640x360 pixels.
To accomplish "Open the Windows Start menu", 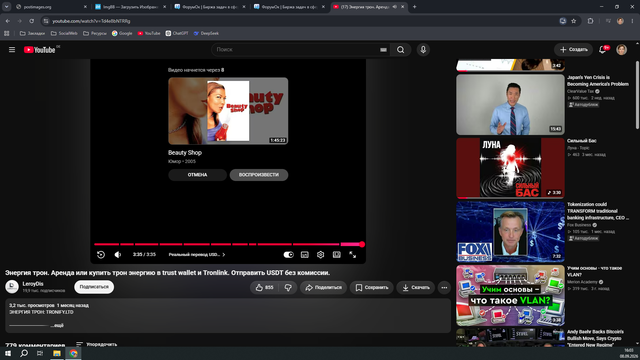I will click(x=8, y=353).
